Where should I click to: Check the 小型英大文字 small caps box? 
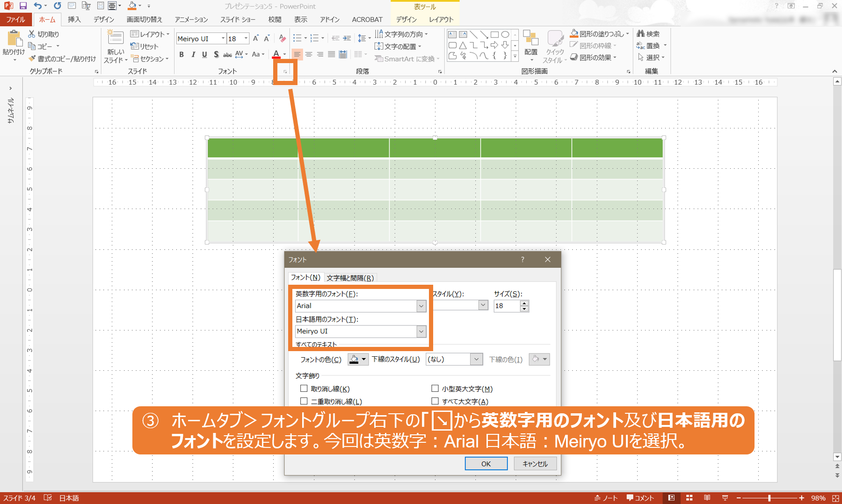coord(435,389)
